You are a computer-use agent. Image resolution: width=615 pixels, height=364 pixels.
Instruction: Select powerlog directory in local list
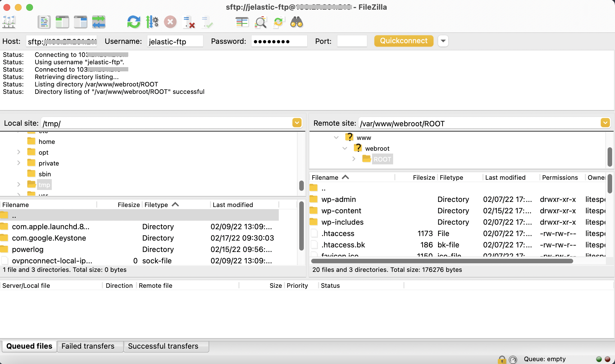click(x=139, y=249)
